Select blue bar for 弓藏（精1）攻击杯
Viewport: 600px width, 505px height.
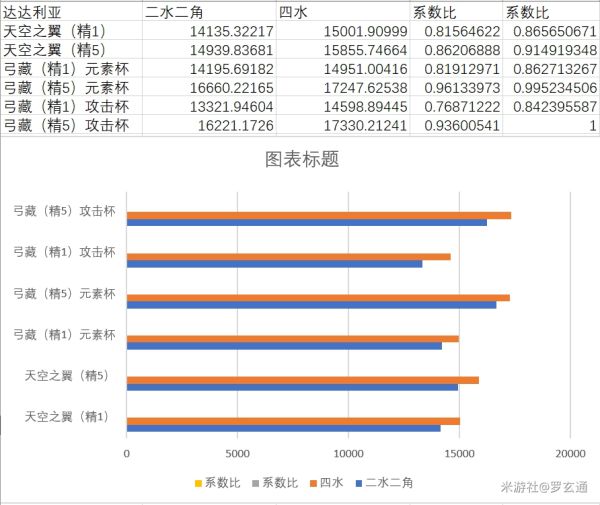[x=274, y=264]
